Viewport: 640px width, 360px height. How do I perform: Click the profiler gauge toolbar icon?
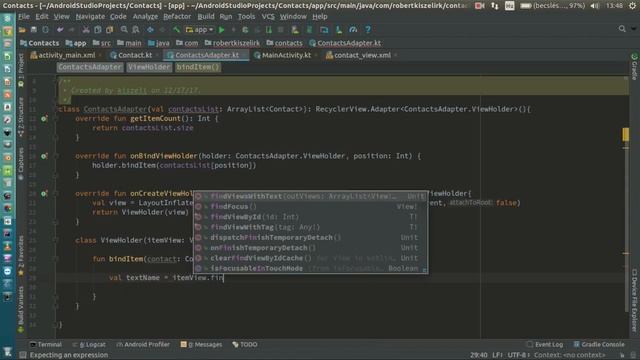point(353,30)
